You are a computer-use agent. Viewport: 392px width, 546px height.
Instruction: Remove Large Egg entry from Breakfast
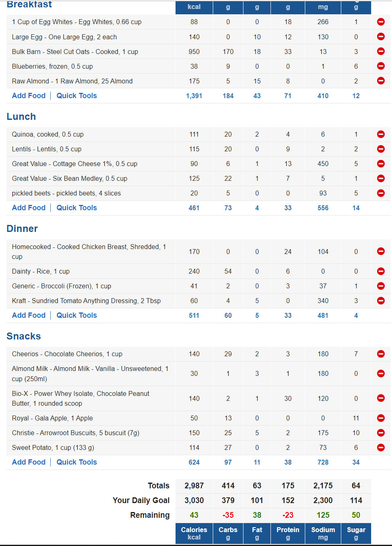(381, 37)
